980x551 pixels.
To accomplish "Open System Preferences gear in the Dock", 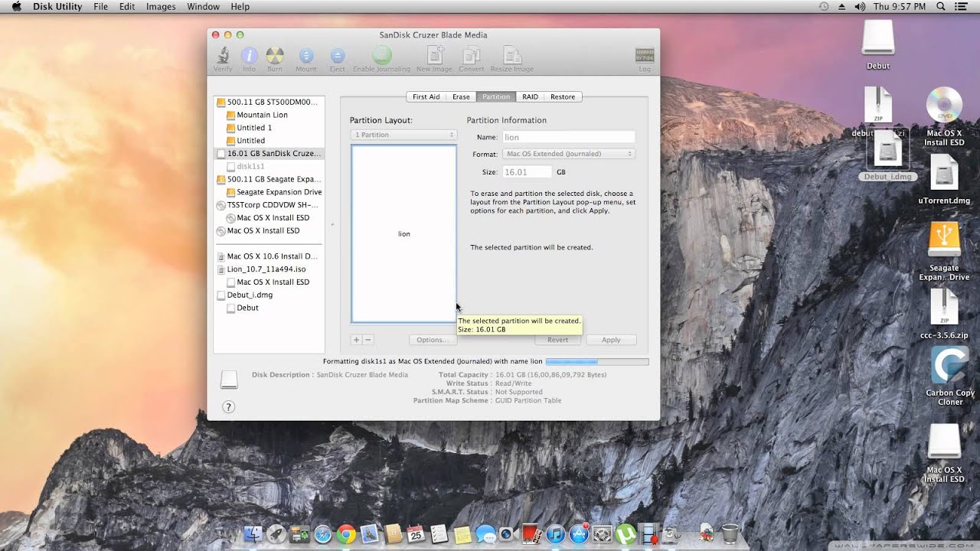I will [x=603, y=533].
